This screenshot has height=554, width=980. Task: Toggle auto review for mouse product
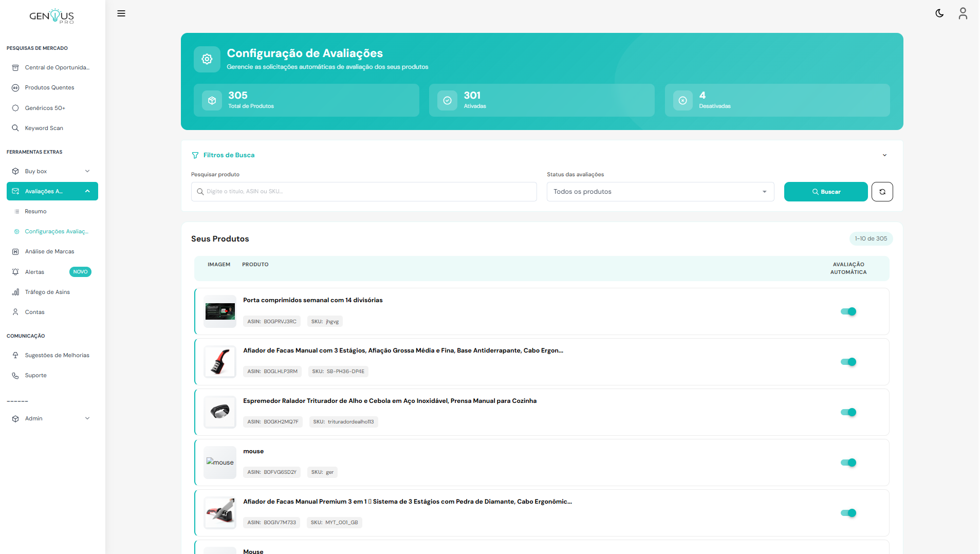coord(848,463)
